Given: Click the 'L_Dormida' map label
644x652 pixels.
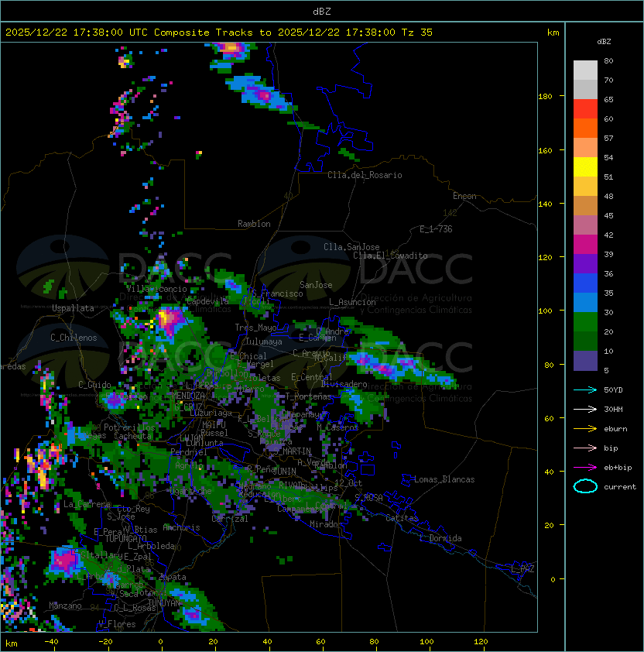Looking at the screenshot, I should pos(440,538).
